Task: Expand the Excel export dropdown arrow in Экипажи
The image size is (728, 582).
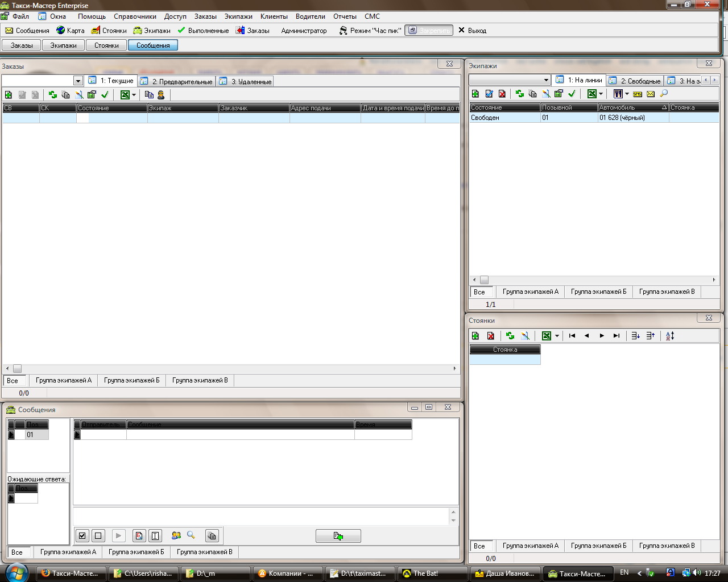Action: pyautogui.click(x=601, y=94)
